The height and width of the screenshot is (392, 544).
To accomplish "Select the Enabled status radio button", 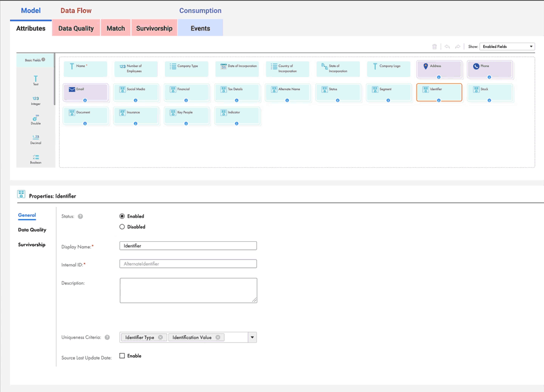I will tap(122, 216).
